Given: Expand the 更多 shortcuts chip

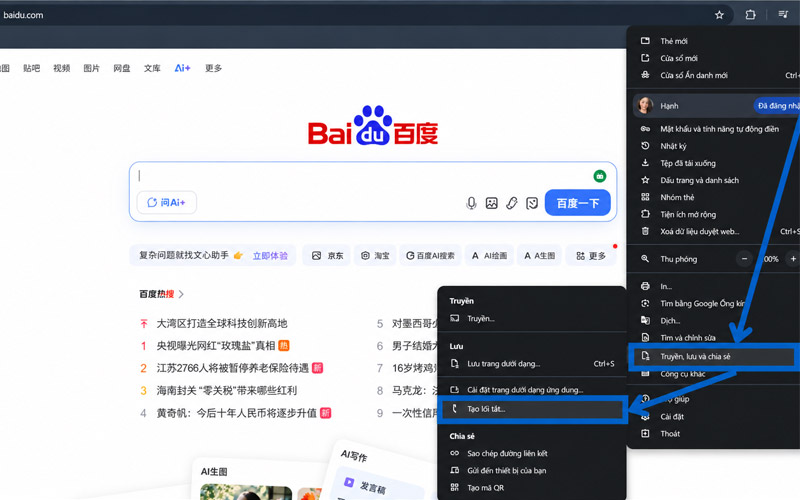Looking at the screenshot, I should click(591, 256).
